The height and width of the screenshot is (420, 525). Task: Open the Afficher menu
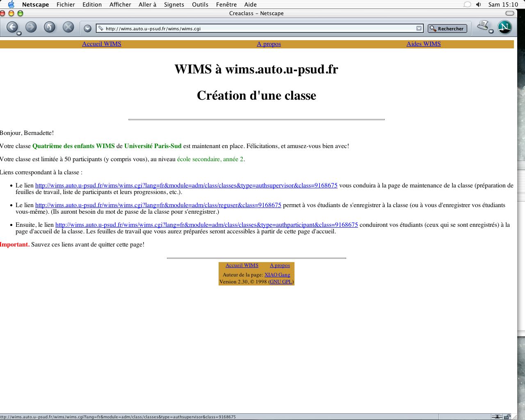[x=120, y=5]
